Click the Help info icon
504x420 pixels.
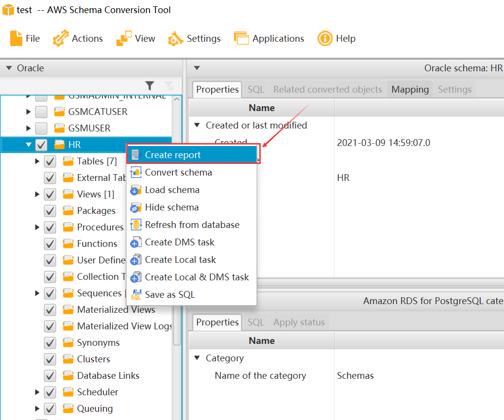coord(325,38)
